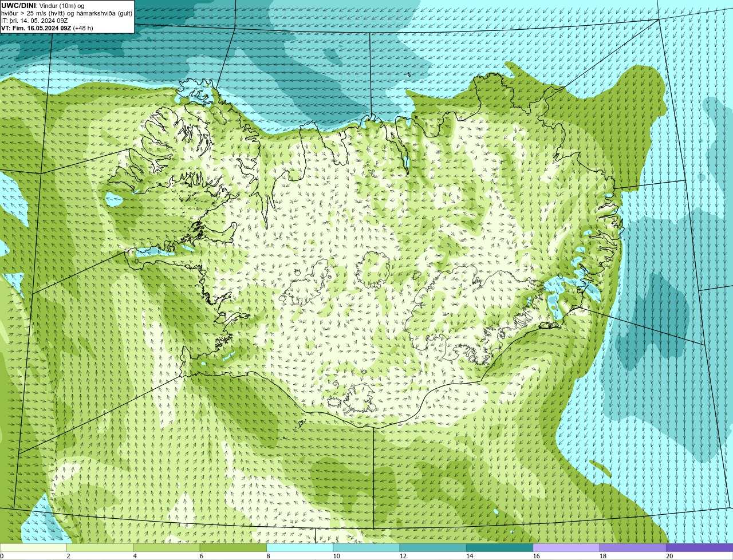
Task: Click the pale yellow 0–2 legend swatch
Action: (33, 547)
